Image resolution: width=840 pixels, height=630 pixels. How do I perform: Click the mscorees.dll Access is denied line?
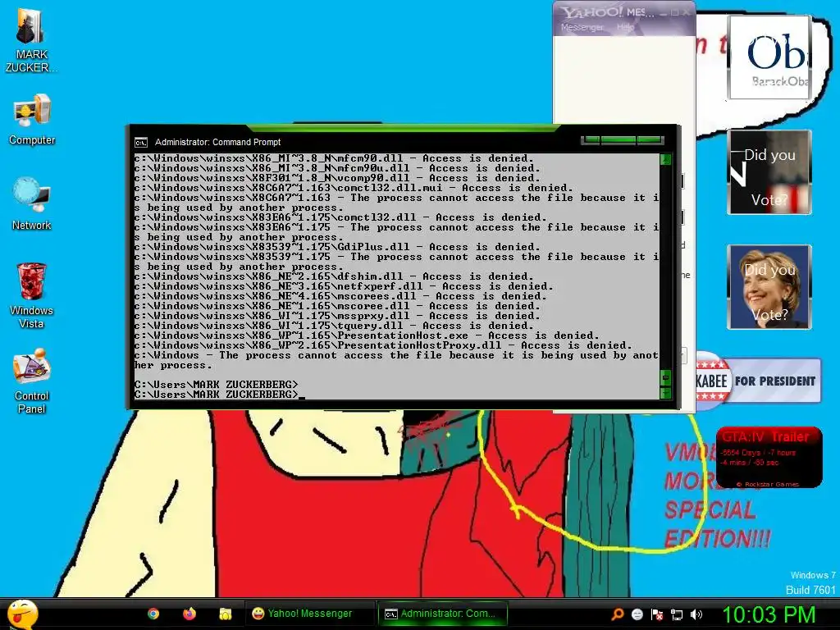pyautogui.click(x=340, y=296)
